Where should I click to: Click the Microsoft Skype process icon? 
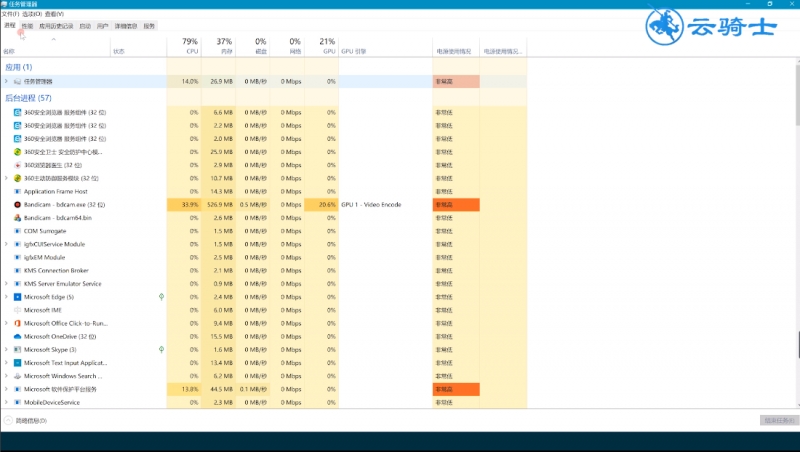click(x=17, y=349)
